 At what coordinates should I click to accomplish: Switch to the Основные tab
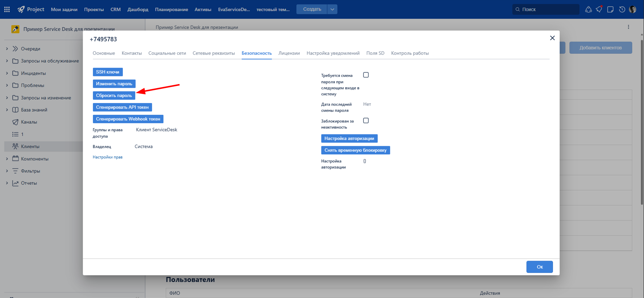pyautogui.click(x=104, y=53)
